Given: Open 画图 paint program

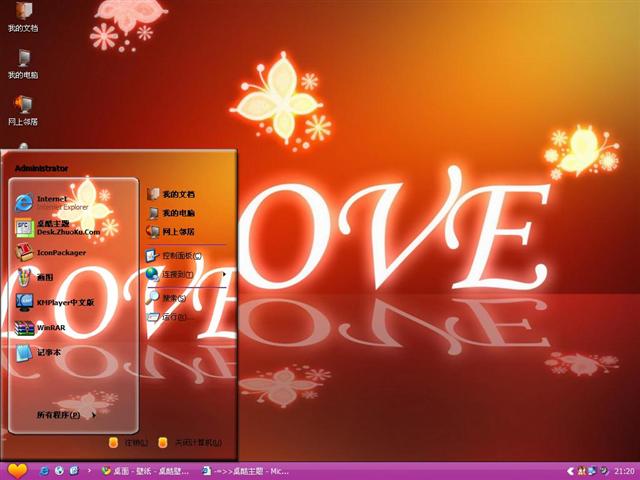Looking at the screenshot, I should tap(34, 277).
